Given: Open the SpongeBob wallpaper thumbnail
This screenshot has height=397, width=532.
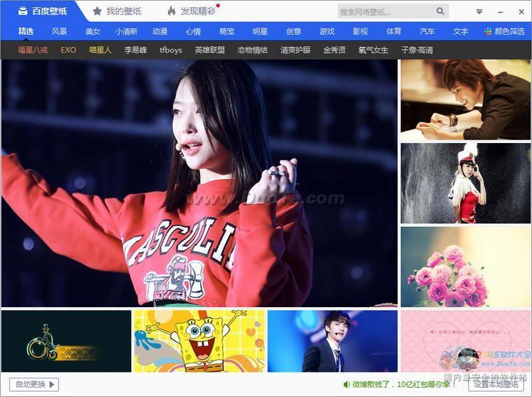Looking at the screenshot, I should [x=199, y=341].
